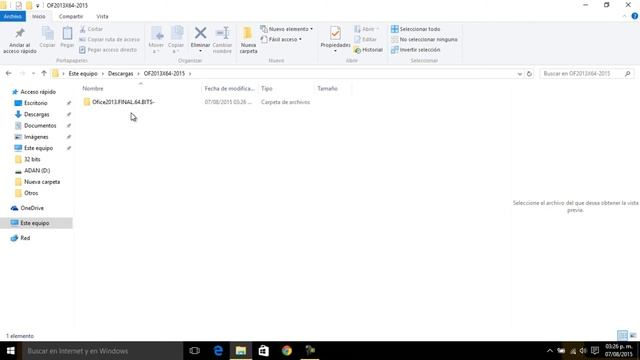The height and width of the screenshot is (360, 640).
Task: Open Acceso rápido in the sidebar
Action: point(33,92)
